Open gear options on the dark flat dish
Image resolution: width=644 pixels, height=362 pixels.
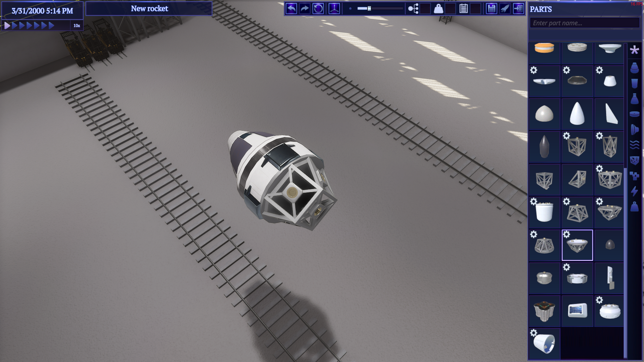567,70
